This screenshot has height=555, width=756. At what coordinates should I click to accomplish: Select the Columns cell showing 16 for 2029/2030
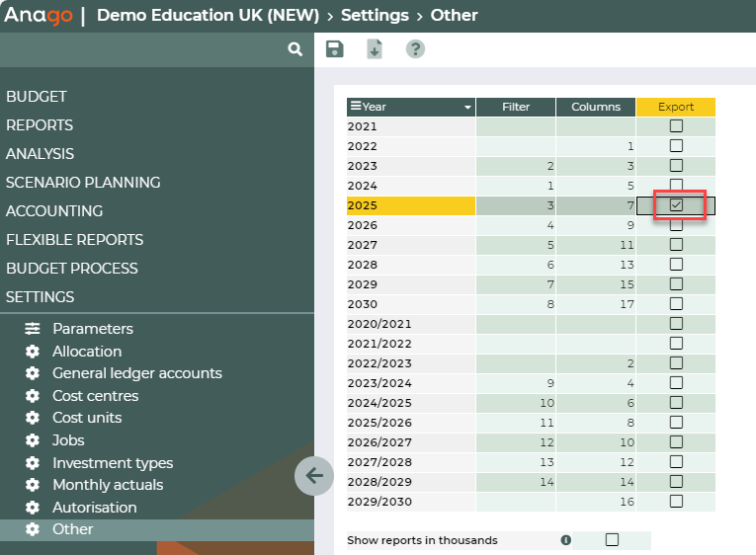(596, 502)
